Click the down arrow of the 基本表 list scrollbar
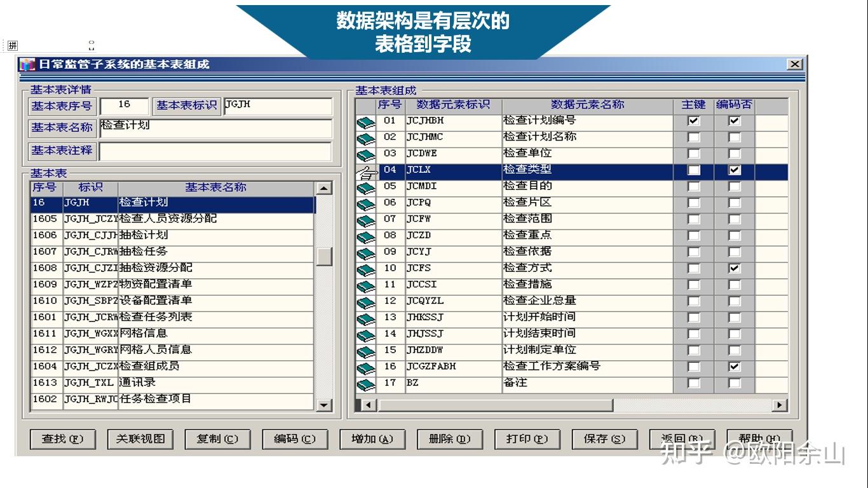 (x=323, y=405)
